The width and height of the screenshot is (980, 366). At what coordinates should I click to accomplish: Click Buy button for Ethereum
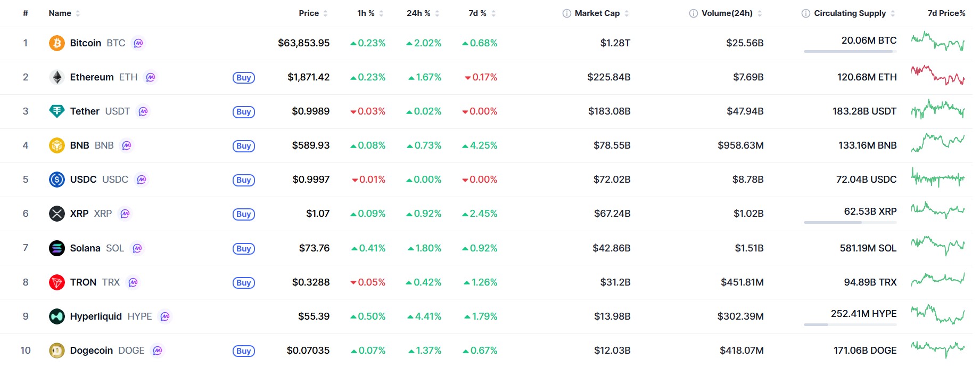244,78
